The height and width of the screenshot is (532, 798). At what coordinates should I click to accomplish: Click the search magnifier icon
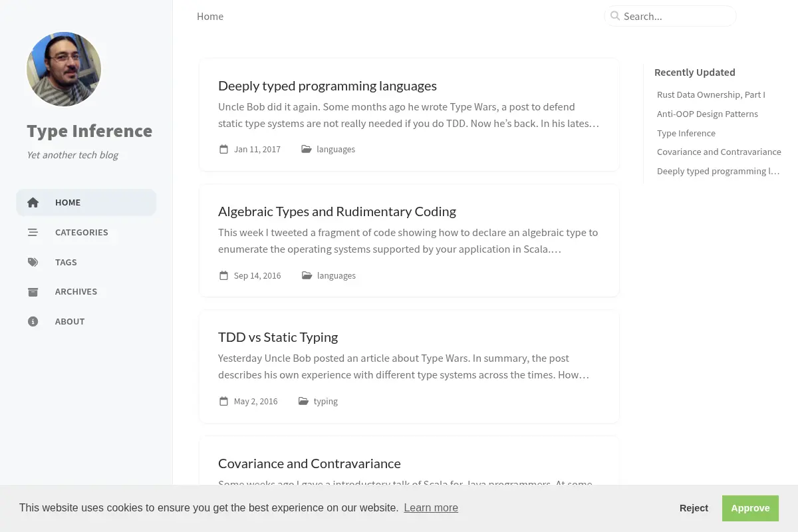point(615,16)
